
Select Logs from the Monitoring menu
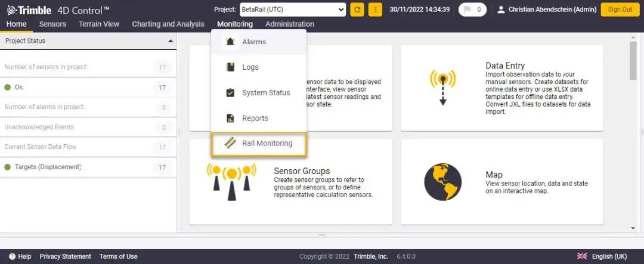(259, 67)
